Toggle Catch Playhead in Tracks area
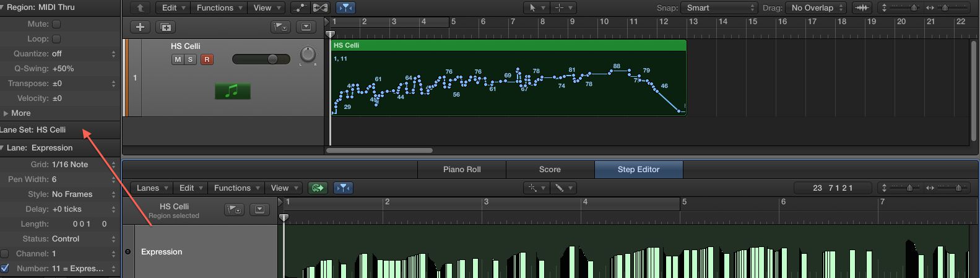This screenshot has height=278, width=980. [345, 8]
